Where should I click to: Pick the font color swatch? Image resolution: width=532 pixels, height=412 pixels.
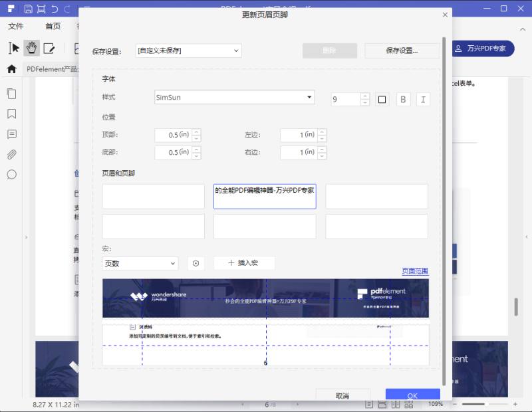382,100
